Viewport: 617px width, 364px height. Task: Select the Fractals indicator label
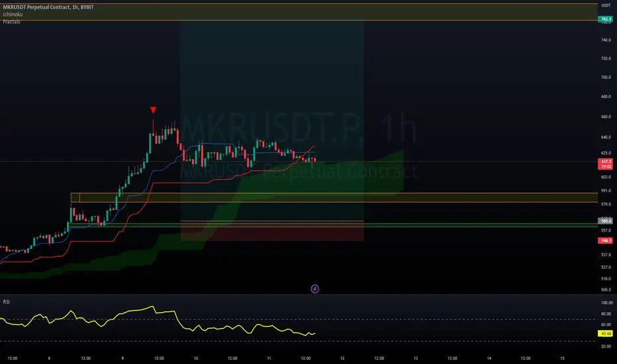coord(11,22)
